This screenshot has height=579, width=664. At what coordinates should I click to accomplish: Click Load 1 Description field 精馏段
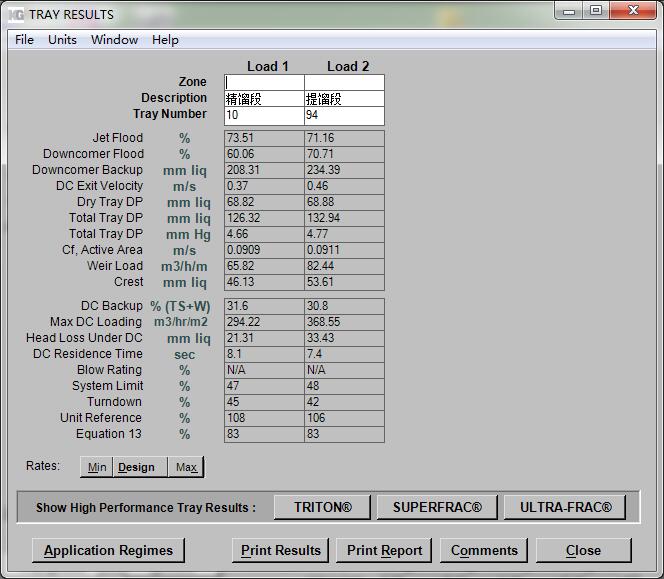pos(264,99)
